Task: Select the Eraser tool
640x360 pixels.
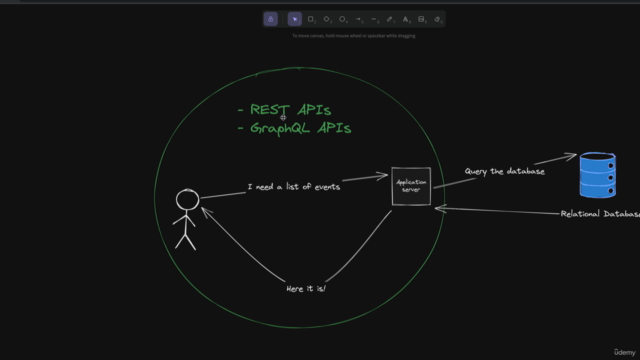Action: point(438,19)
